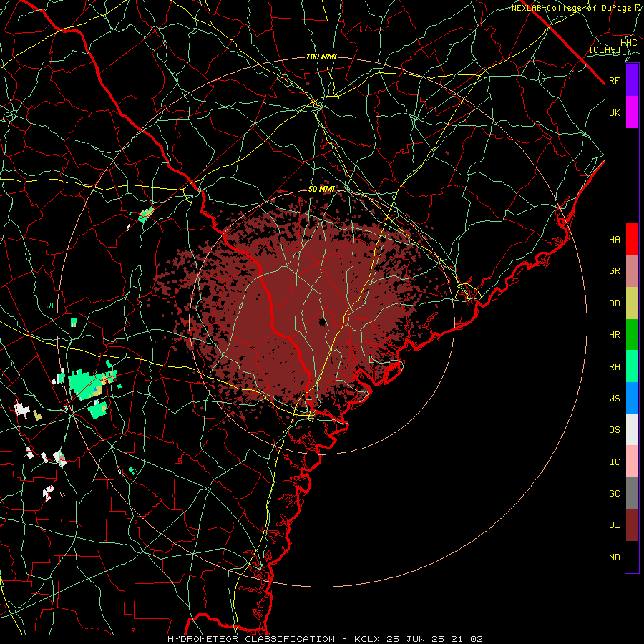Click the large green rain echo cluster

87,385
